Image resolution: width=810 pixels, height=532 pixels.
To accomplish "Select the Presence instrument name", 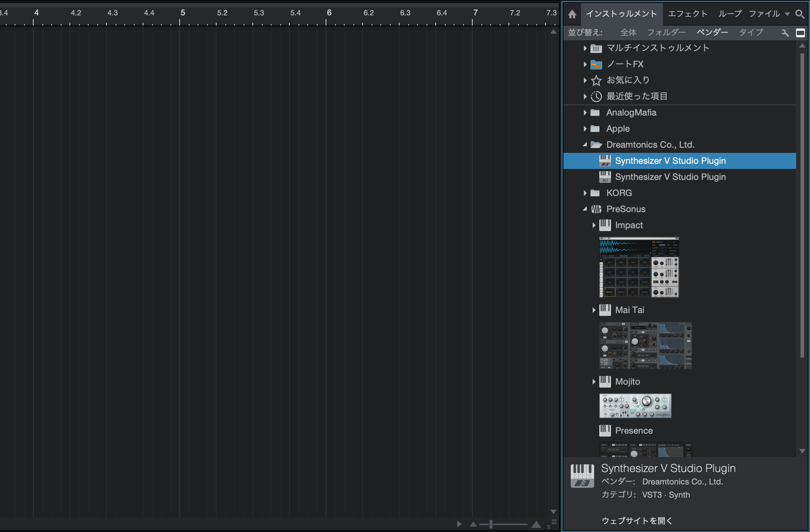I will click(x=634, y=431).
